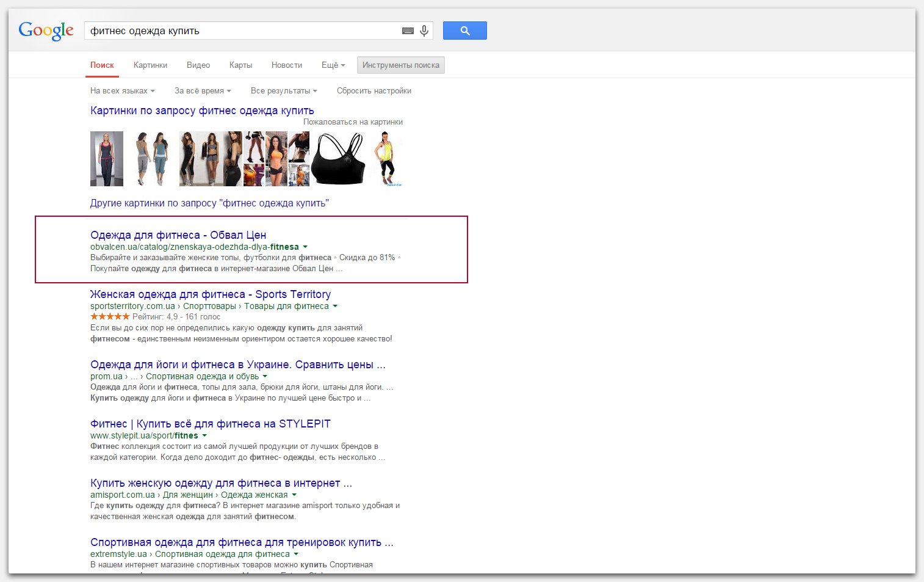
Task: Open the on-screen keyboard icon
Action: tap(408, 31)
